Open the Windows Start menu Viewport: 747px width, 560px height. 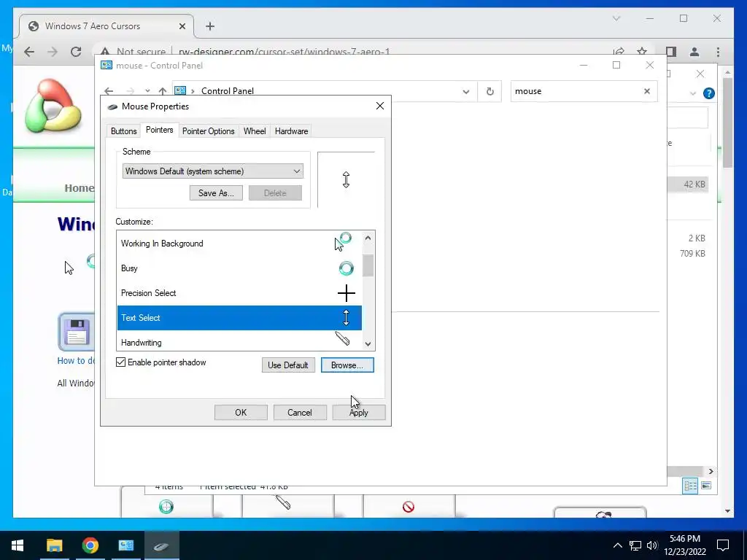click(18, 545)
